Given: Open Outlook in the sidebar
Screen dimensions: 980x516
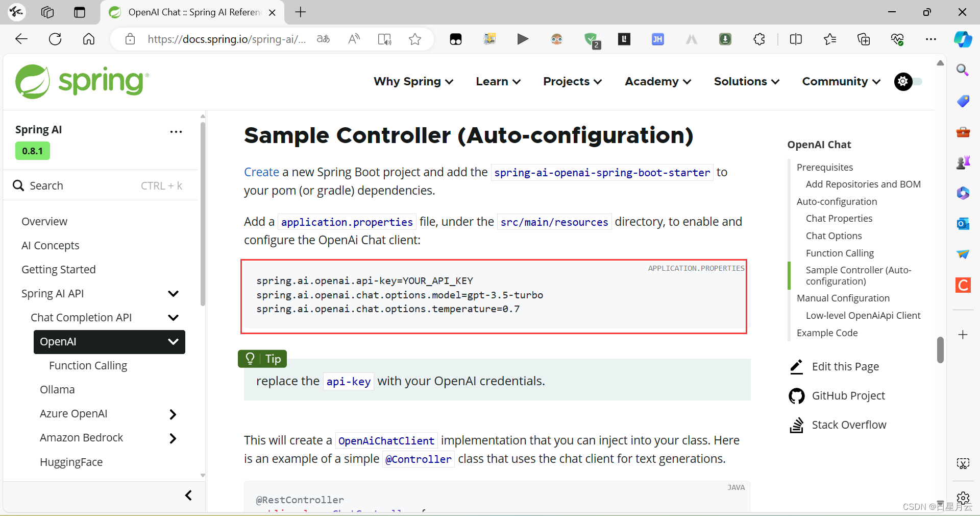Looking at the screenshot, I should coord(963,223).
